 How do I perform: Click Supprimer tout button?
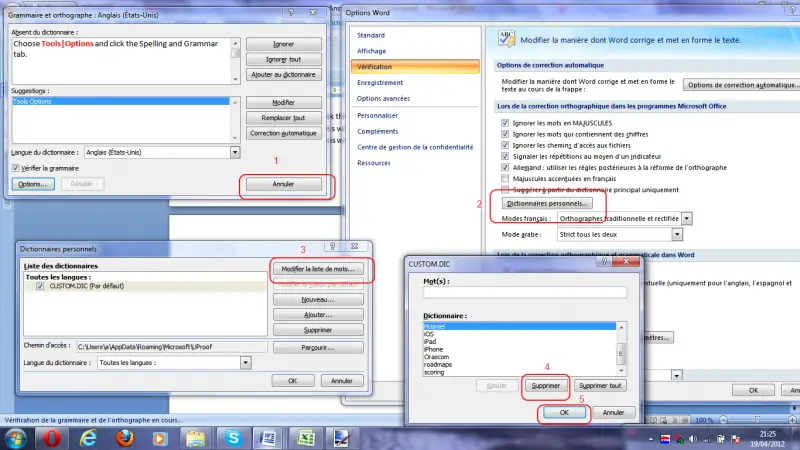point(600,386)
